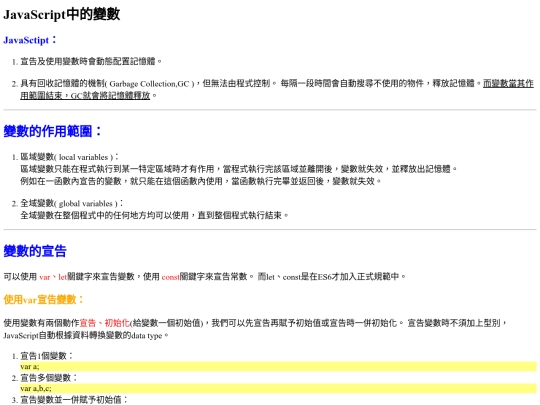Click the line starting '區域變數只能在程式執行到某一特定區域'
This screenshot has width=540, height=405.
click(239, 169)
